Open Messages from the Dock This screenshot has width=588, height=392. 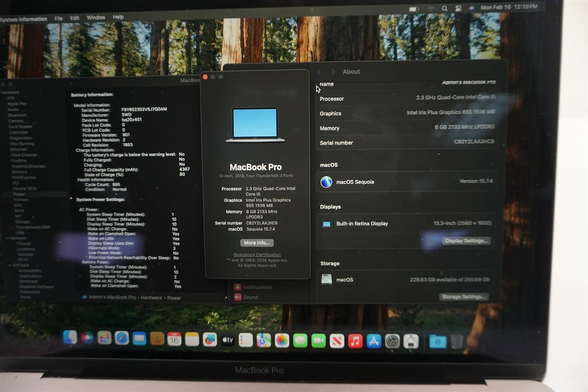click(300, 341)
